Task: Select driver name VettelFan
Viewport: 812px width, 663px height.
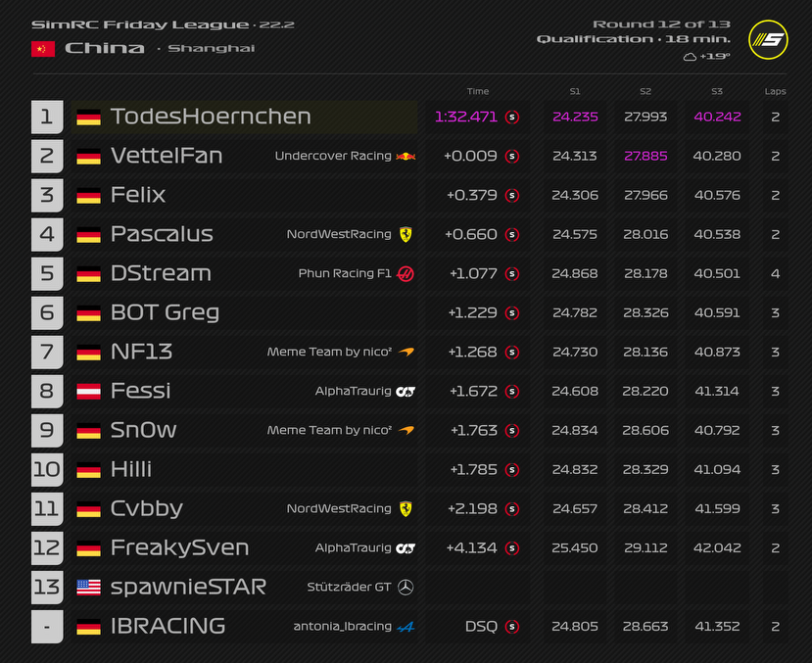Action: tap(167, 156)
